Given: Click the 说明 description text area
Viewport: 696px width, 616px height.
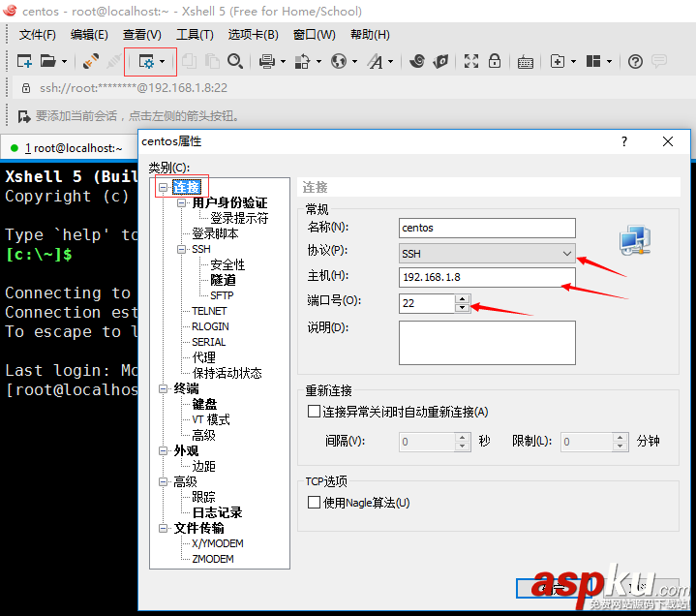Looking at the screenshot, I should pos(487,343).
